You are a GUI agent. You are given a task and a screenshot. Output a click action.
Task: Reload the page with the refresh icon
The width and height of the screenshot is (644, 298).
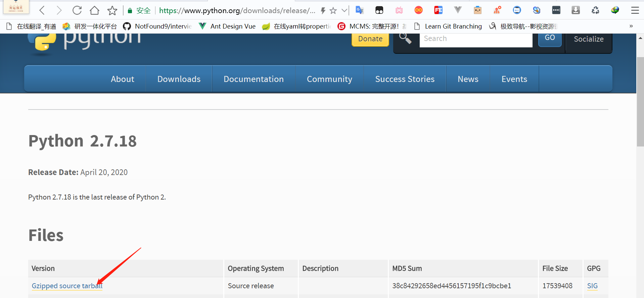[77, 10]
